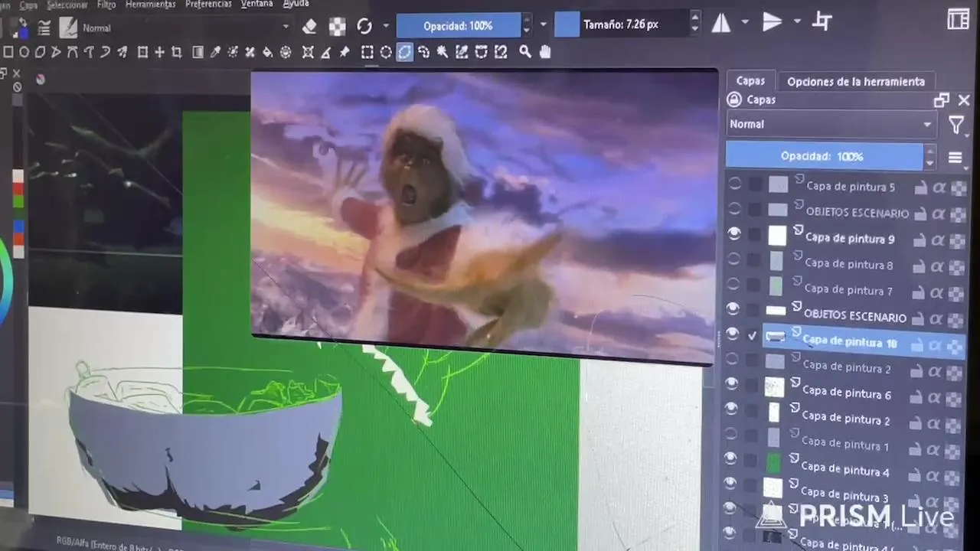Select the Zoom magnifier tool
This screenshot has height=551, width=980.
pos(525,52)
